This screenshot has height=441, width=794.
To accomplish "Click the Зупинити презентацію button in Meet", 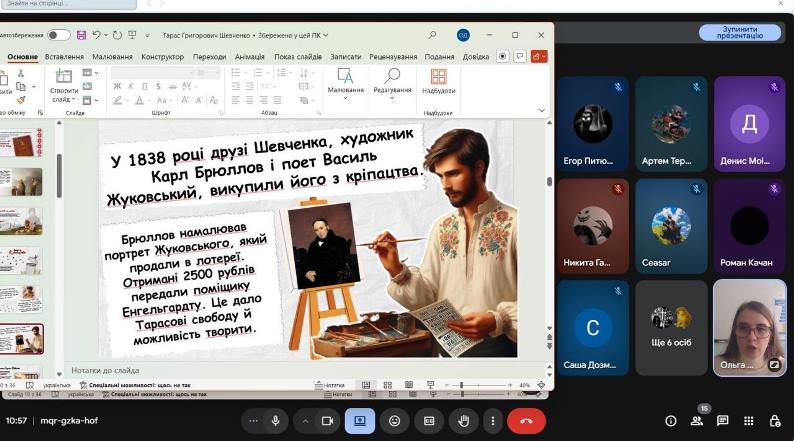I will coord(740,32).
